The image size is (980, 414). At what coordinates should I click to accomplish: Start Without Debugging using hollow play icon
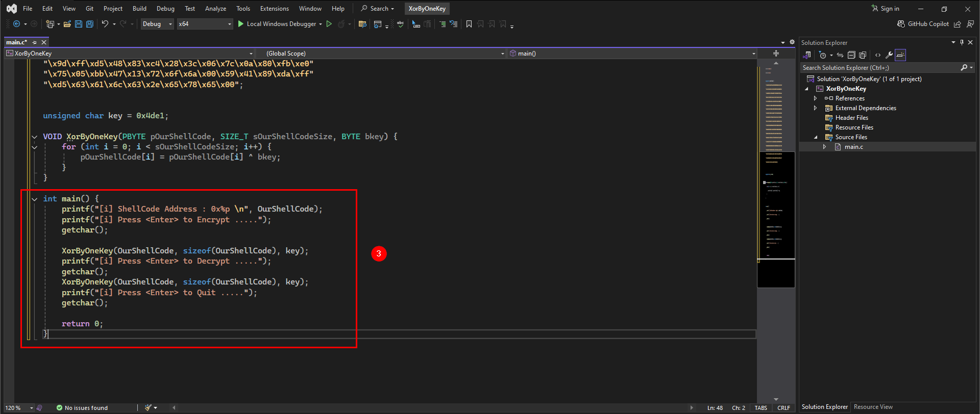click(x=329, y=24)
